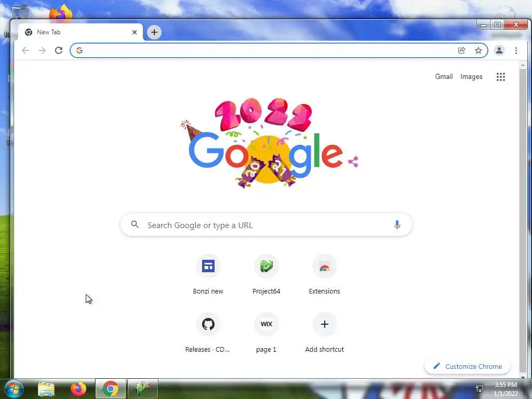Click the Chrome taskbar button
This screenshot has height=399, width=532.
pyautogui.click(x=111, y=389)
